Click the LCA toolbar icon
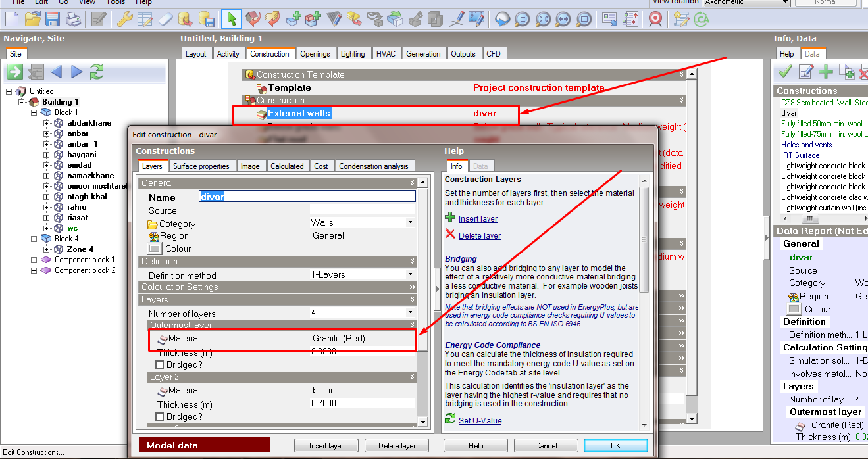The width and height of the screenshot is (868, 459). (x=700, y=19)
